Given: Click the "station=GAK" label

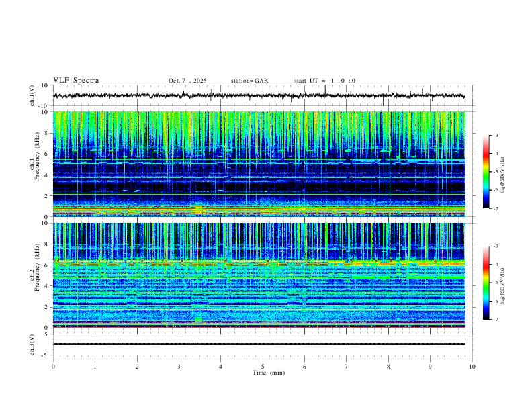Looking at the screenshot, I should point(249,81).
